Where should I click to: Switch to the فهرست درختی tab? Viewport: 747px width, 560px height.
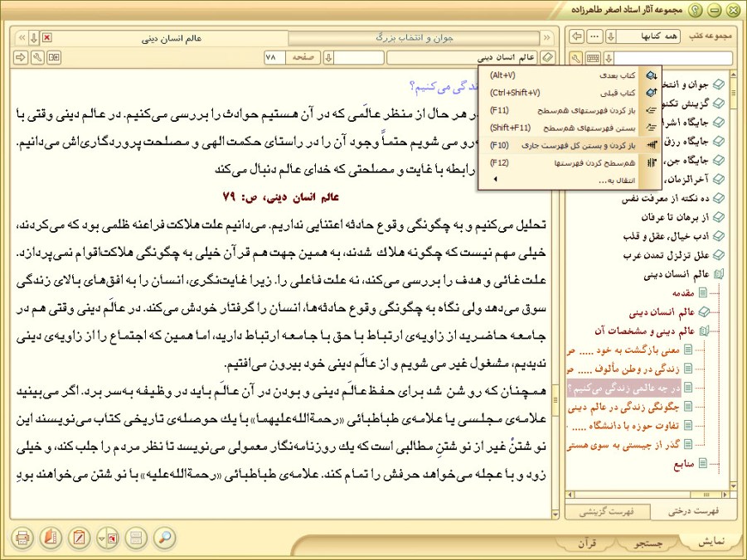(x=693, y=511)
